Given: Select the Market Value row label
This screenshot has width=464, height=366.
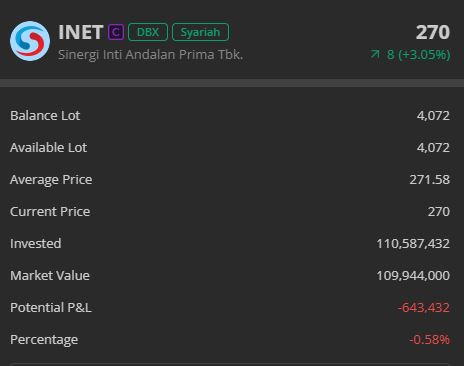Looking at the screenshot, I should point(50,276).
